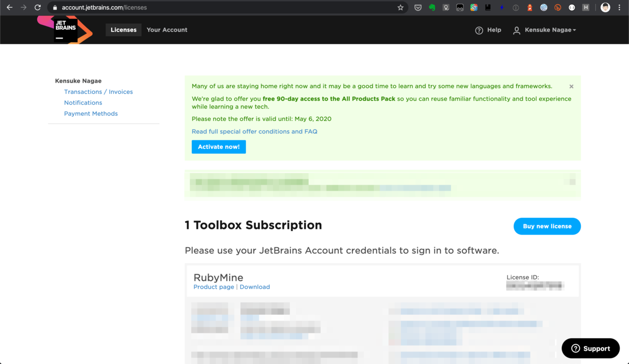This screenshot has height=364, width=629.
Task: Open the Lighthouse extension icon
Action: coord(529,7)
